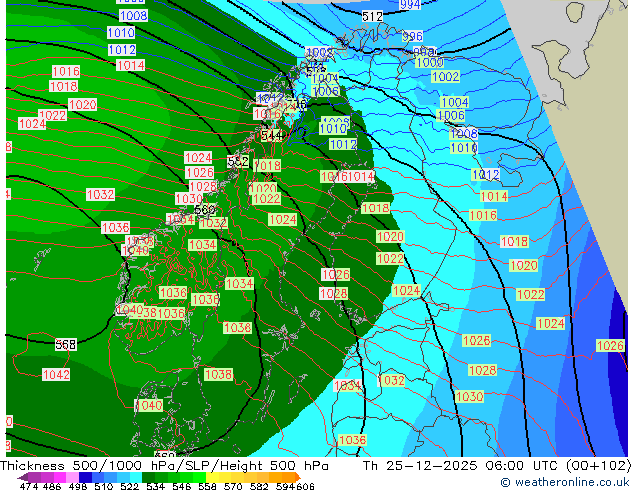This screenshot has width=634, height=490.
Task: Click legend value 570
Action: click(x=233, y=486)
